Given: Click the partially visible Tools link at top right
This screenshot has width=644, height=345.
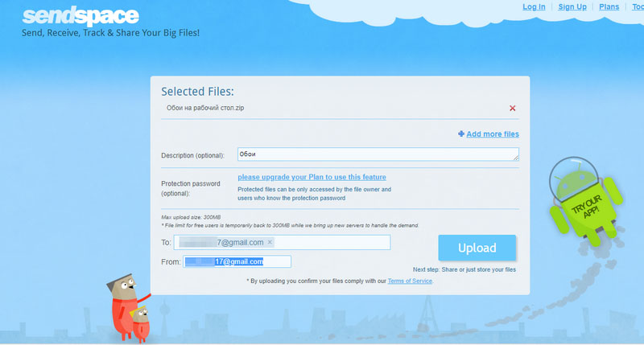Looking at the screenshot, I should 638,7.
